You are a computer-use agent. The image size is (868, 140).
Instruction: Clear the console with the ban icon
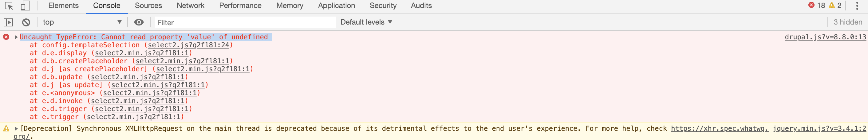coord(26,22)
